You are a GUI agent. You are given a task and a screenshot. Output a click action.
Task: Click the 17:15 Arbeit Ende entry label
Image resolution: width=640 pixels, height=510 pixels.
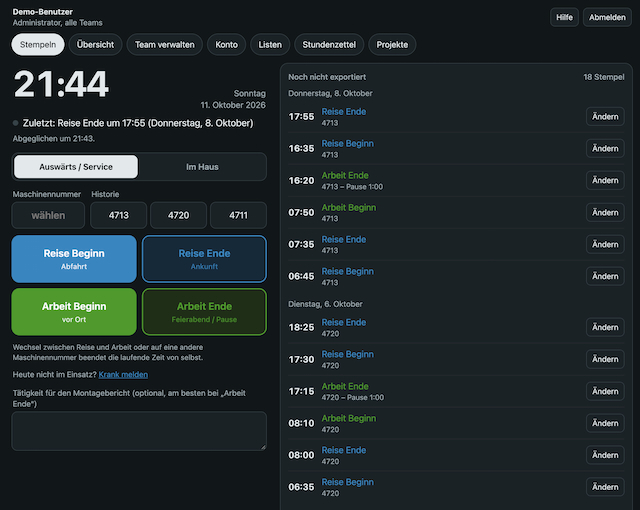pos(345,386)
